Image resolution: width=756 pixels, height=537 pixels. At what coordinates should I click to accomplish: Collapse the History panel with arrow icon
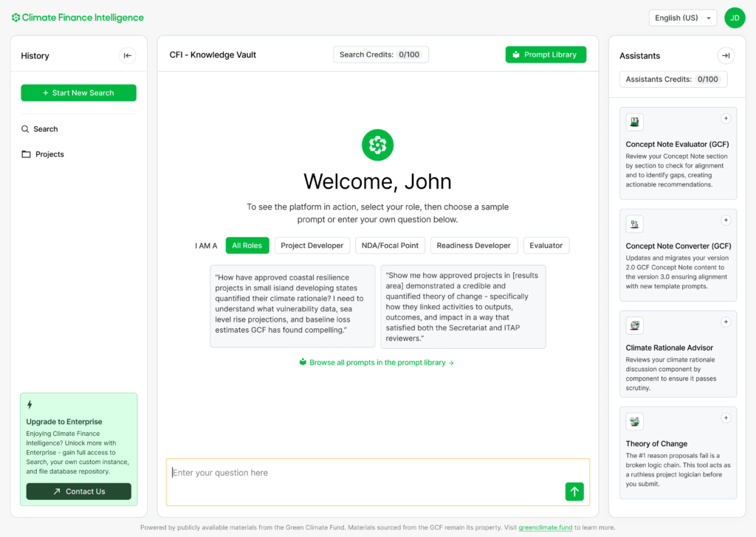[128, 55]
